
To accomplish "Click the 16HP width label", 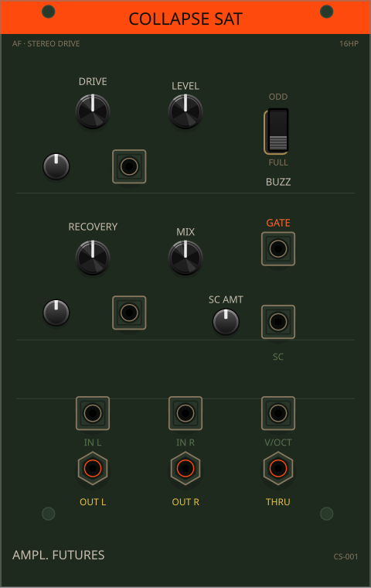I will [349, 43].
